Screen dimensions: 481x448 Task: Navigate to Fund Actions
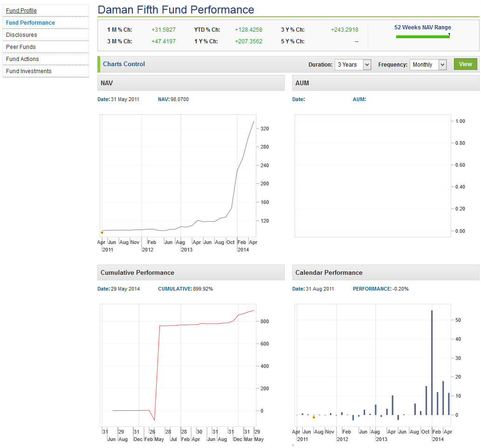[x=22, y=59]
